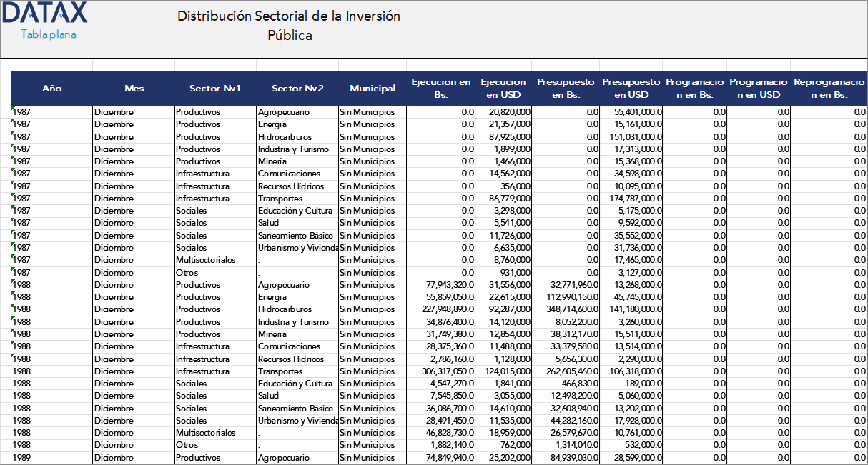
Task: Select the 106,318,000.0 cell
Action: (x=631, y=371)
